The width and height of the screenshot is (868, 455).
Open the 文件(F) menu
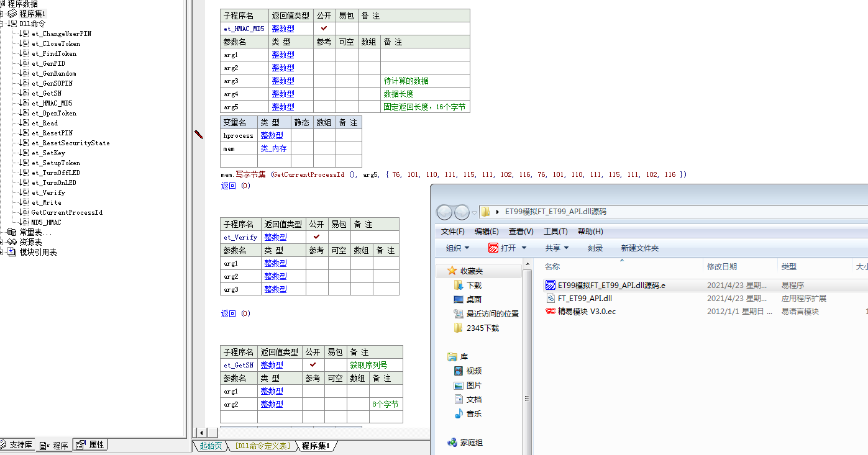tap(452, 232)
